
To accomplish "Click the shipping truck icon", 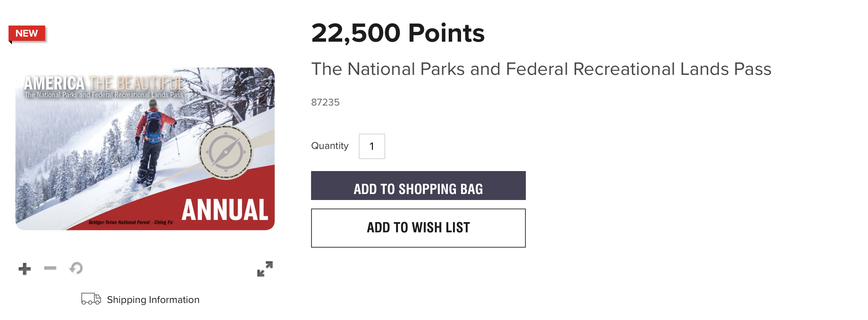I will pos(91,300).
